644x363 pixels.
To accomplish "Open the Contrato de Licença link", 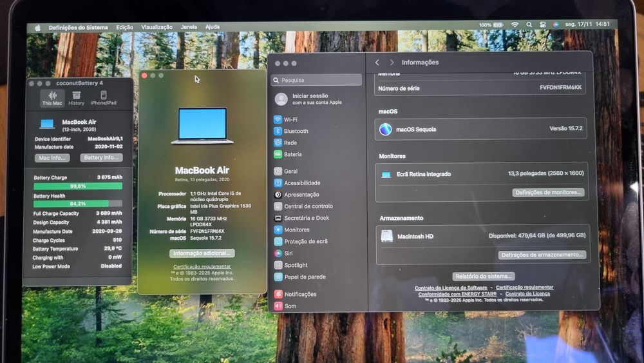I will click(527, 293).
